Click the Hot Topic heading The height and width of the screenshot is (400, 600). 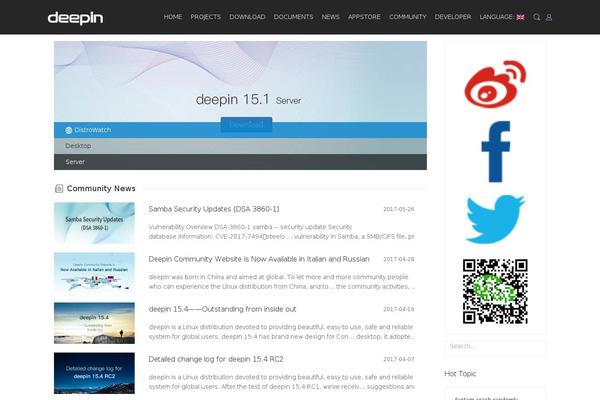coord(460,374)
